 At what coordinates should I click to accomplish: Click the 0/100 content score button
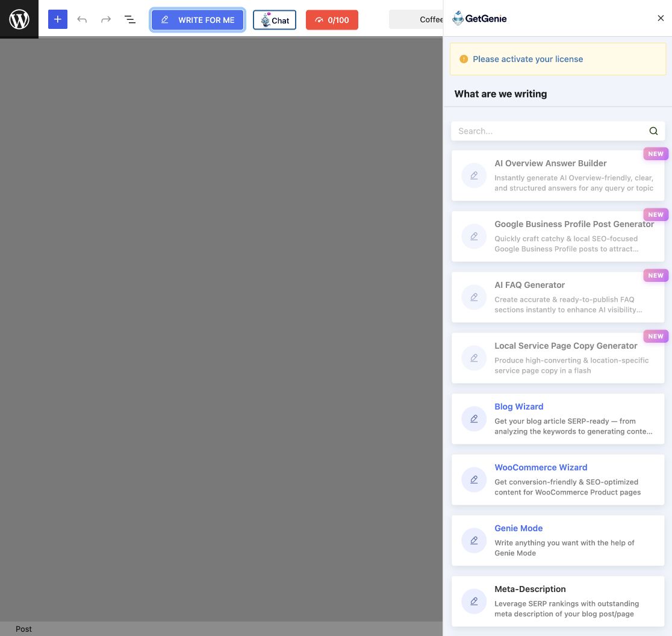pos(332,20)
